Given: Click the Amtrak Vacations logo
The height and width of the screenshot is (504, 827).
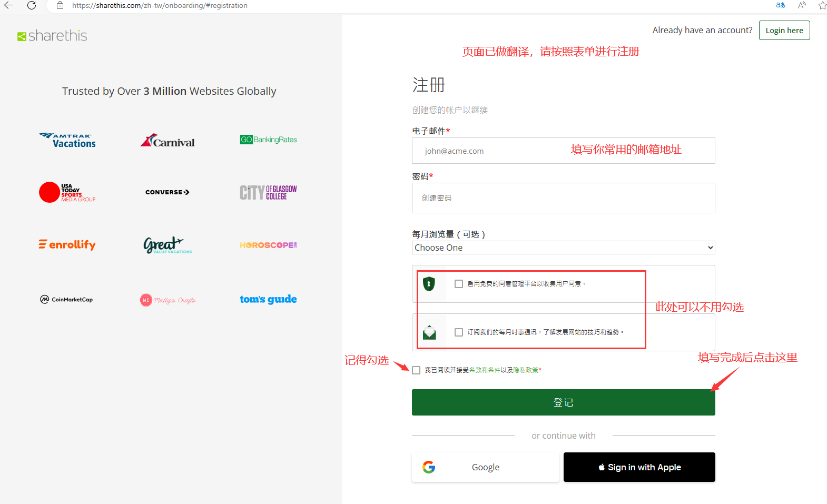Looking at the screenshot, I should [x=67, y=140].
